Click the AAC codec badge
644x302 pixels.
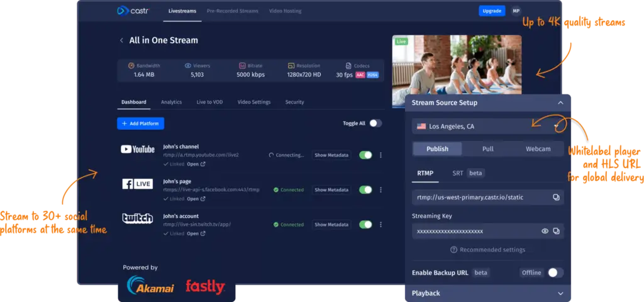tap(360, 75)
